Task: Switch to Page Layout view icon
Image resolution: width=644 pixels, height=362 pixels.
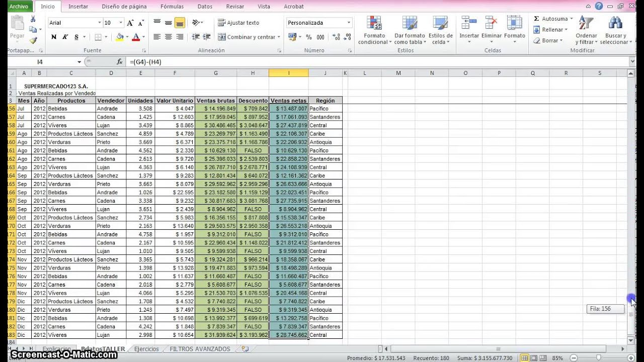Action: 533,358
